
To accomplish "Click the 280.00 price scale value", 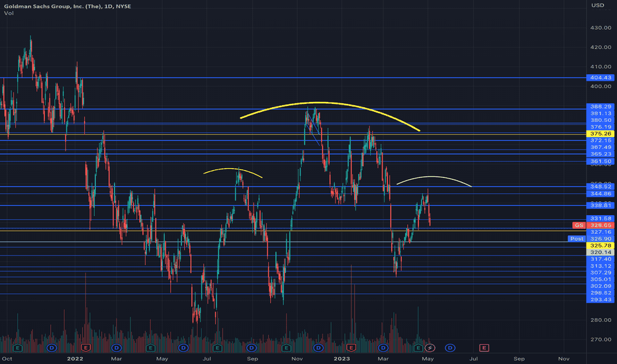I will [600, 320].
